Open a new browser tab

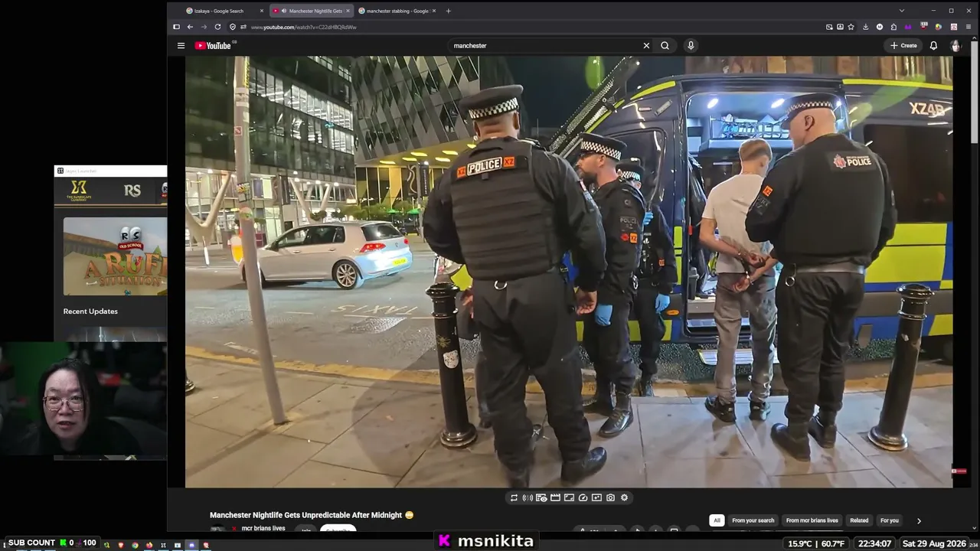tap(448, 11)
